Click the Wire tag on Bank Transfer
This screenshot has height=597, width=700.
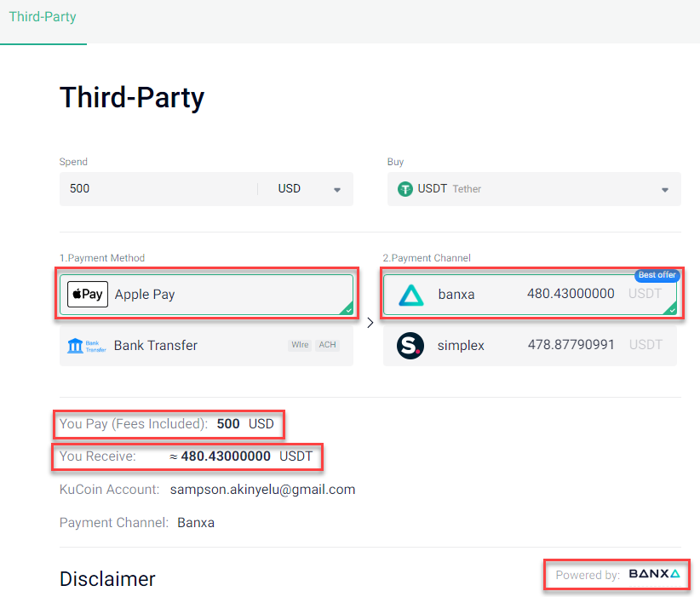(x=300, y=345)
